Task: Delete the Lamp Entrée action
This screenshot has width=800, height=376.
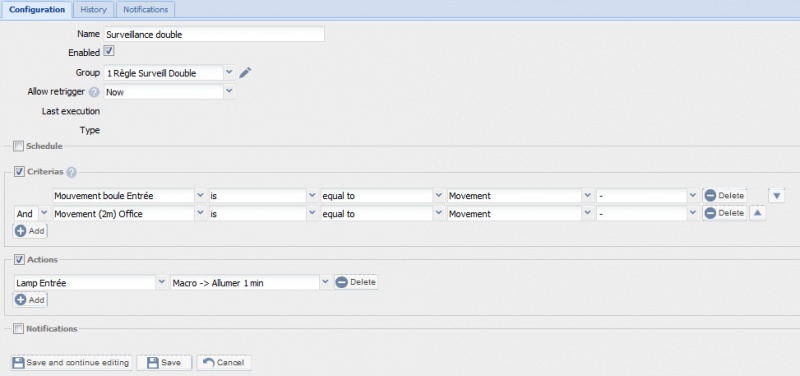Action: click(x=356, y=282)
